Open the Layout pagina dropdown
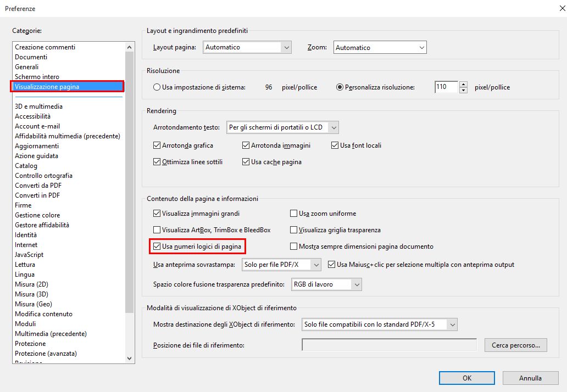Viewport: 567px width, 392px height. coord(247,47)
